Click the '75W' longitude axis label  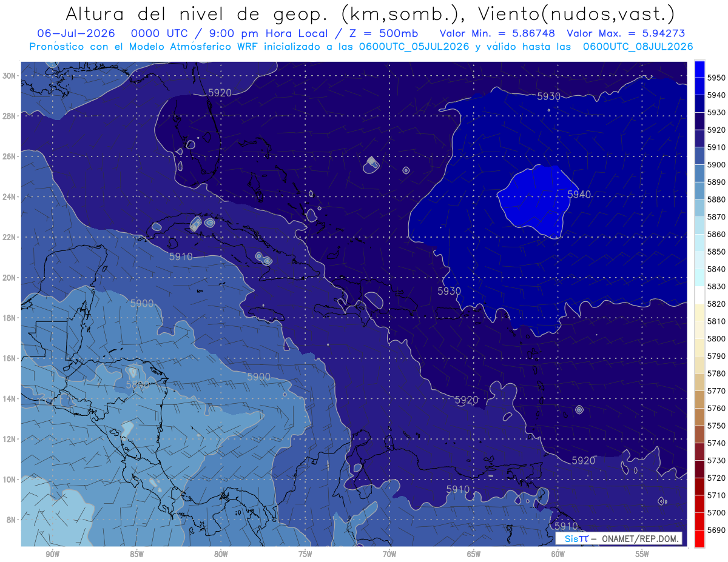[x=305, y=555]
